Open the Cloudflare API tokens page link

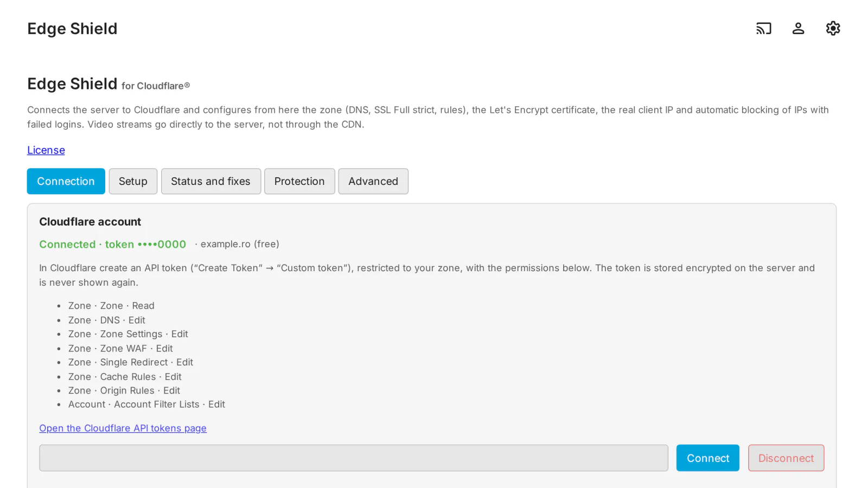[x=123, y=428]
